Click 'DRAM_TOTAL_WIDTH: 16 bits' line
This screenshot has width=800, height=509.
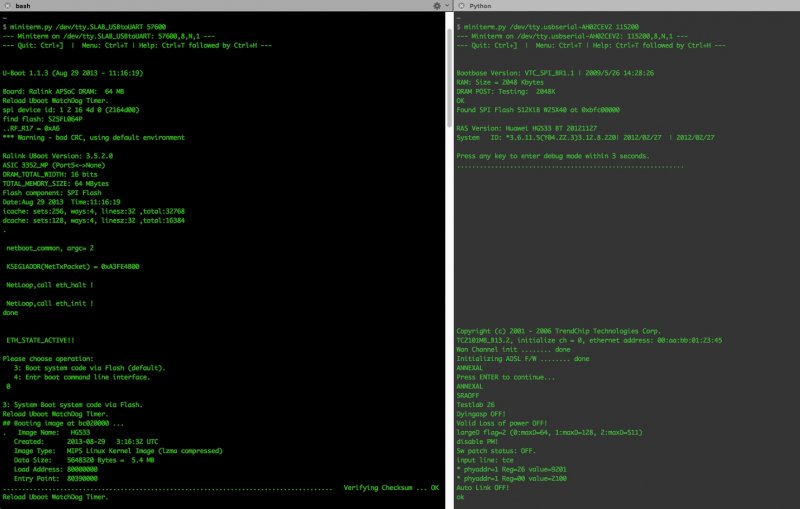click(50, 174)
